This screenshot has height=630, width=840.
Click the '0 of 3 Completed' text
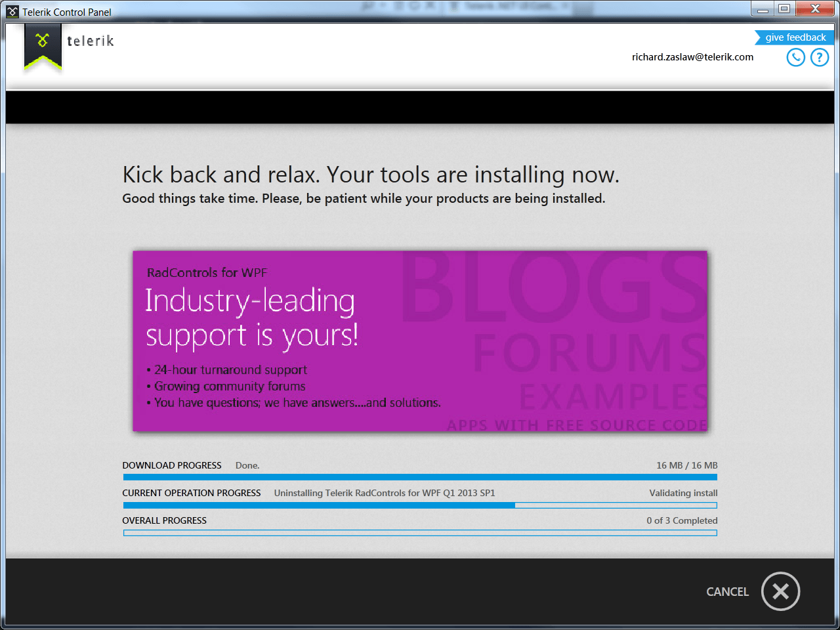(682, 520)
